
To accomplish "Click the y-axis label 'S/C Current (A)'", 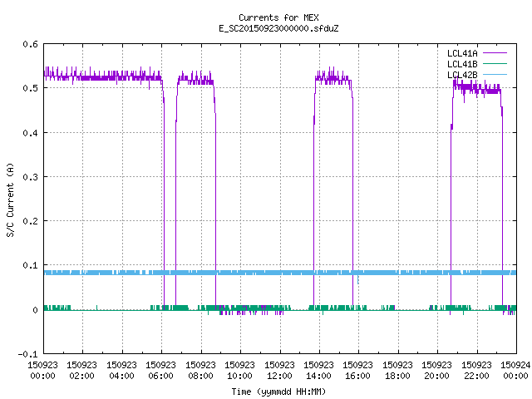I will point(10,199).
